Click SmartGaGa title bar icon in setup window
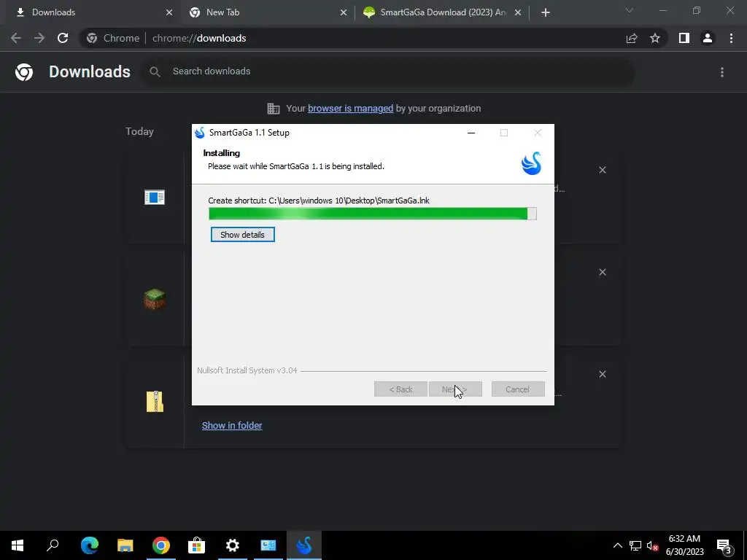747x560 pixels. 200,133
